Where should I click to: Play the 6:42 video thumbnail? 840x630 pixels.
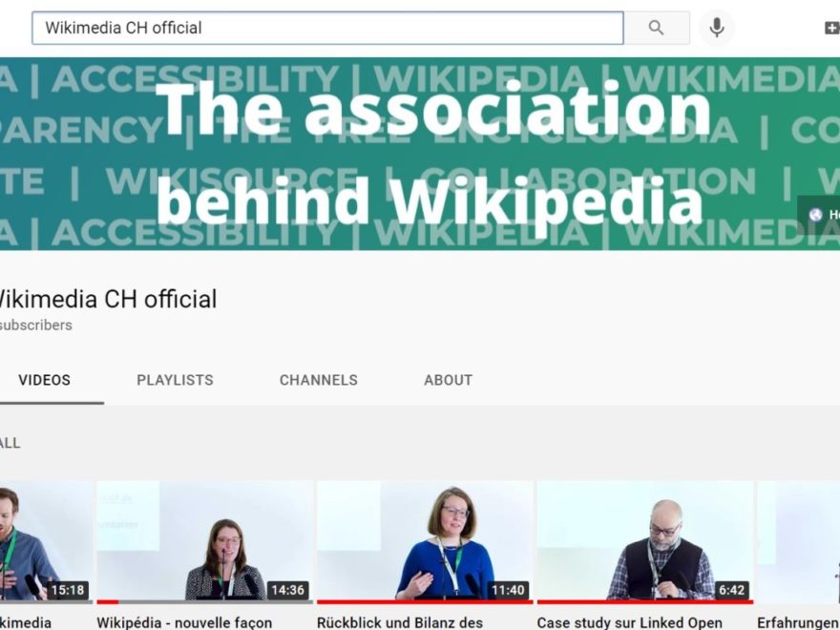click(645, 541)
